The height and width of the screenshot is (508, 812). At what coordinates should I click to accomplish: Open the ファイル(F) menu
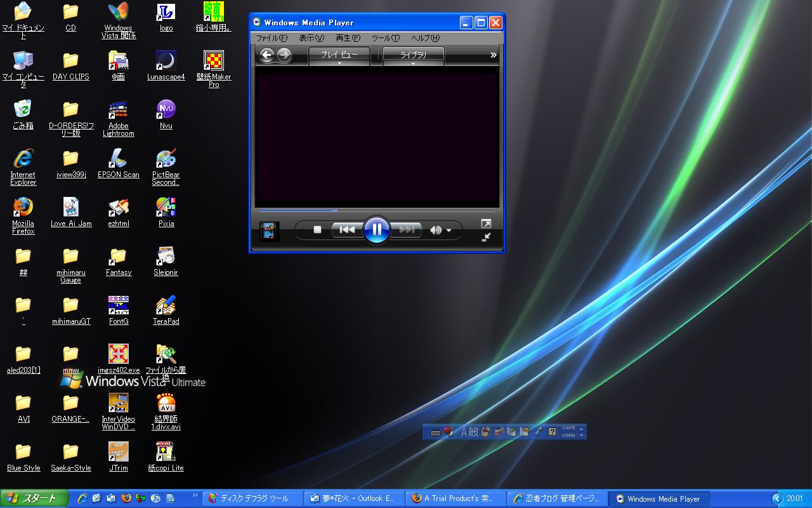272,38
